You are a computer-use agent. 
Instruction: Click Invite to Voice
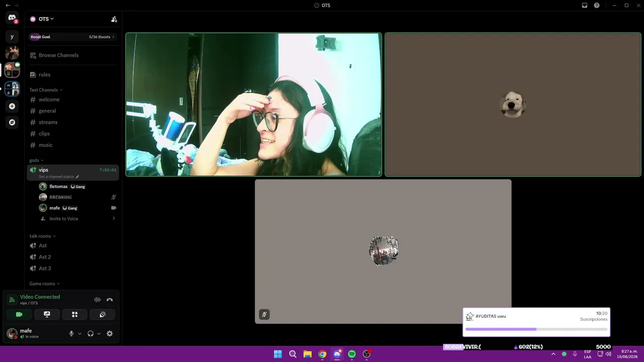click(63, 219)
